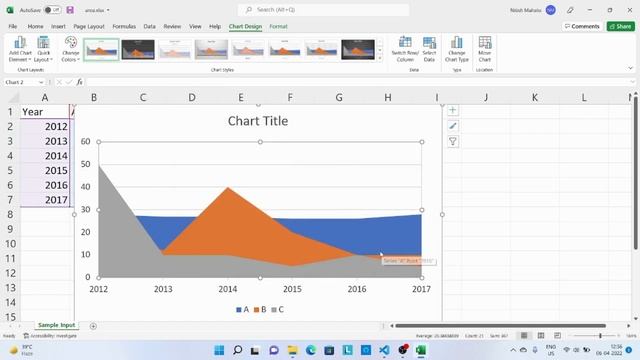Open Windows Start menu
Viewport: 640px width, 360px height.
pyautogui.click(x=219, y=350)
